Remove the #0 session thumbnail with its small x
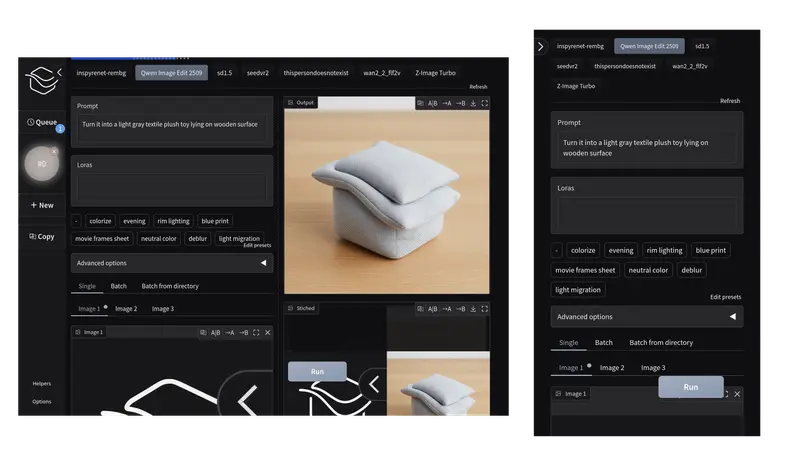800x460 pixels. coord(54,151)
